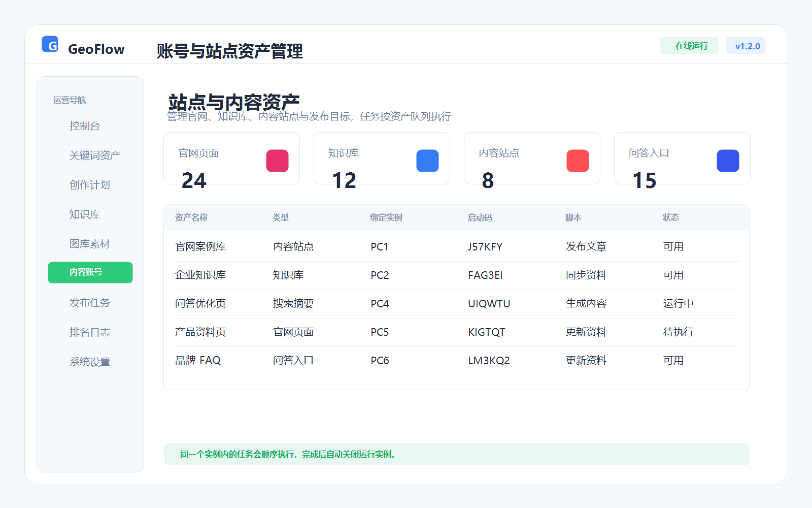Screen dimensions: 812x508
Task: Click 可用 status in 企业知识库 row
Action: [x=673, y=275]
